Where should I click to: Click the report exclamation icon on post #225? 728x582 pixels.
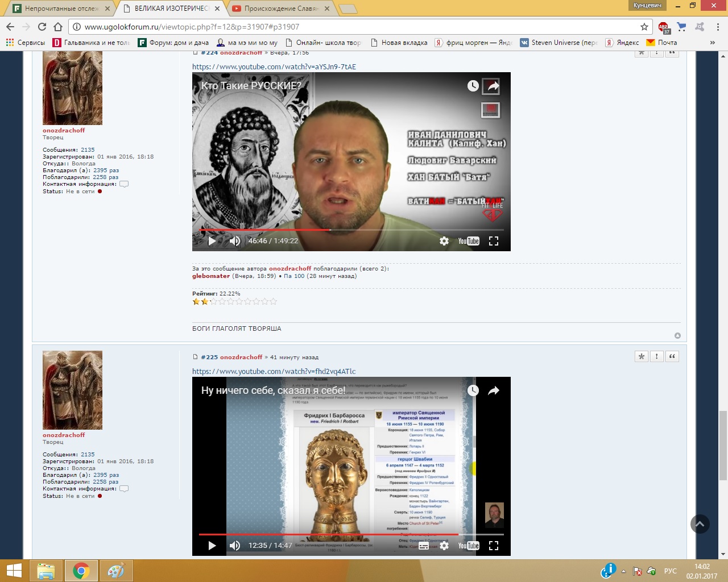coord(657,356)
